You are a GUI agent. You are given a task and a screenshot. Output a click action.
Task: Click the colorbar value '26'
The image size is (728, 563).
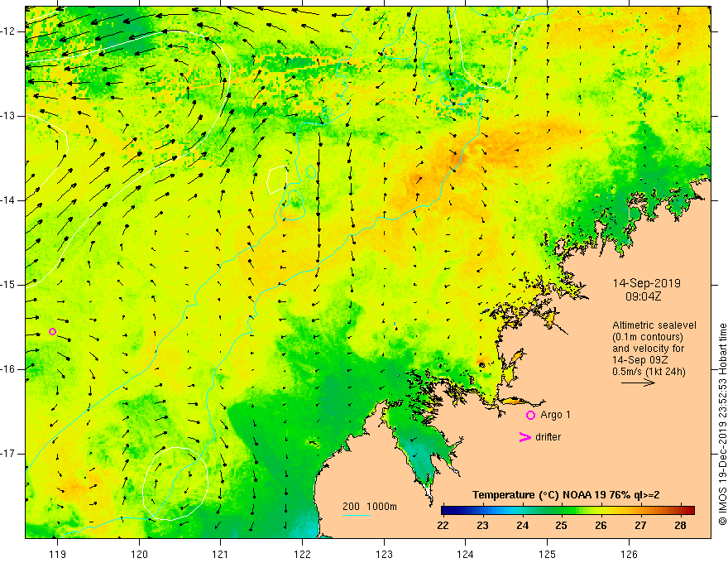tap(601, 526)
